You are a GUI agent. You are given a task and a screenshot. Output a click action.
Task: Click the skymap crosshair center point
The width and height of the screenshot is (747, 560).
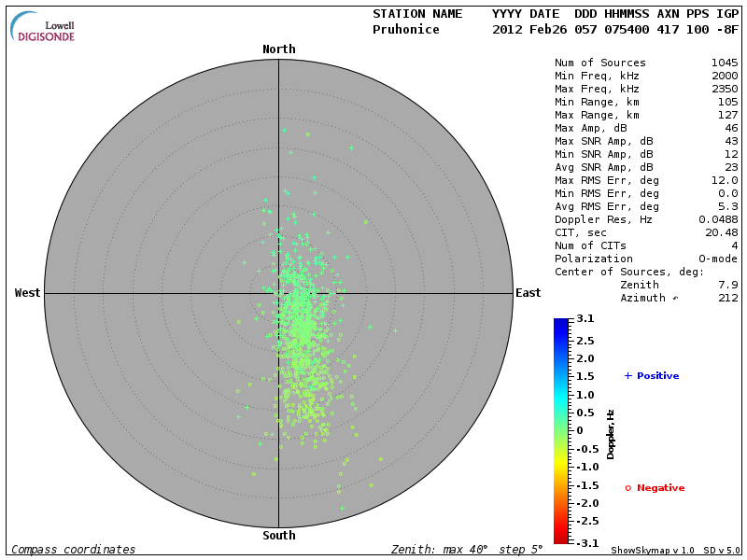(x=279, y=293)
